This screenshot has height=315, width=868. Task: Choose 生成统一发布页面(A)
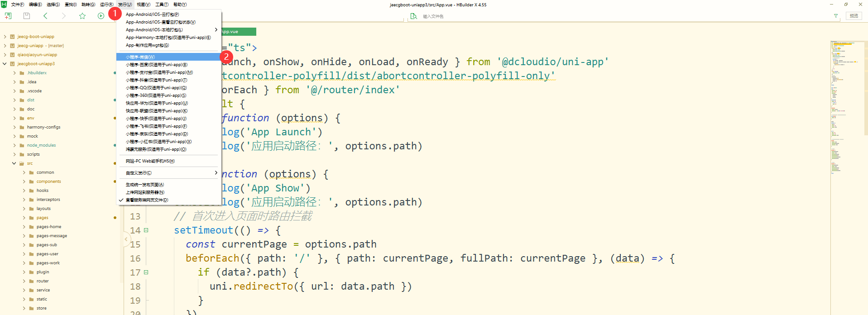(168, 185)
